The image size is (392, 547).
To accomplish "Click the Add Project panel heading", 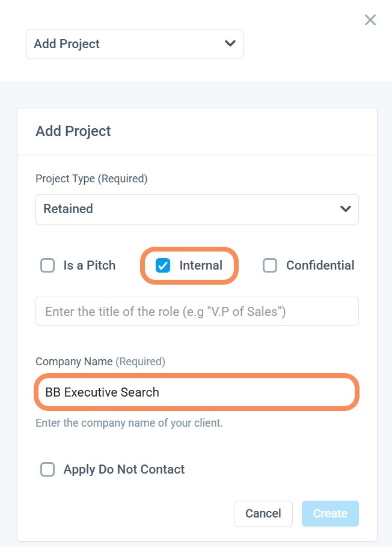I will pos(73,131).
